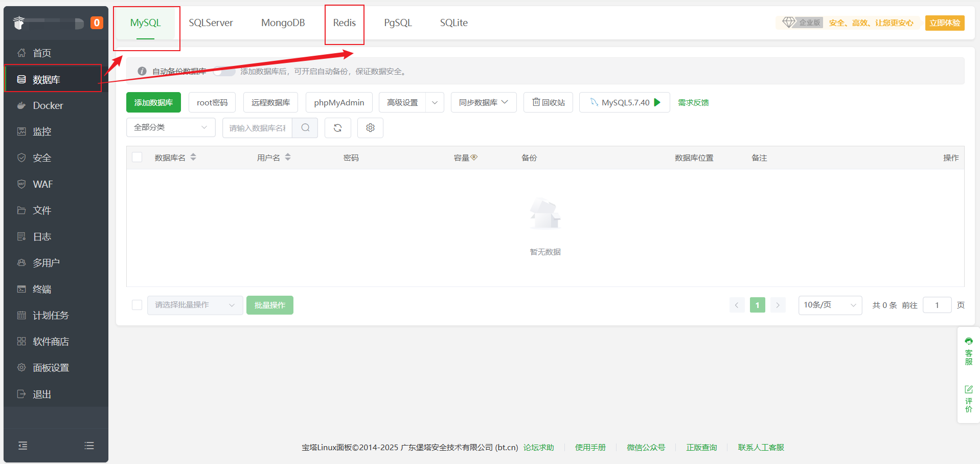Viewport: 980px width, 464px height.
Task: Click the 论坛求助 footer link
Action: coord(538,447)
